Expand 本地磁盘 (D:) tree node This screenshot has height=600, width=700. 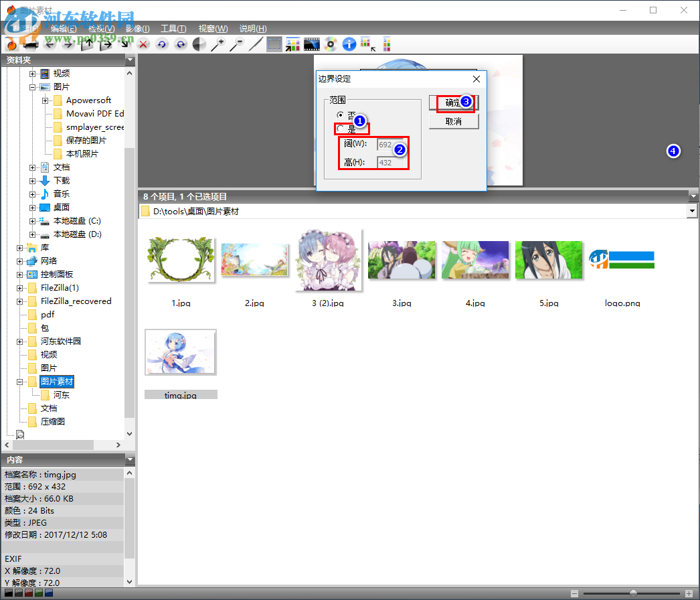33,234
